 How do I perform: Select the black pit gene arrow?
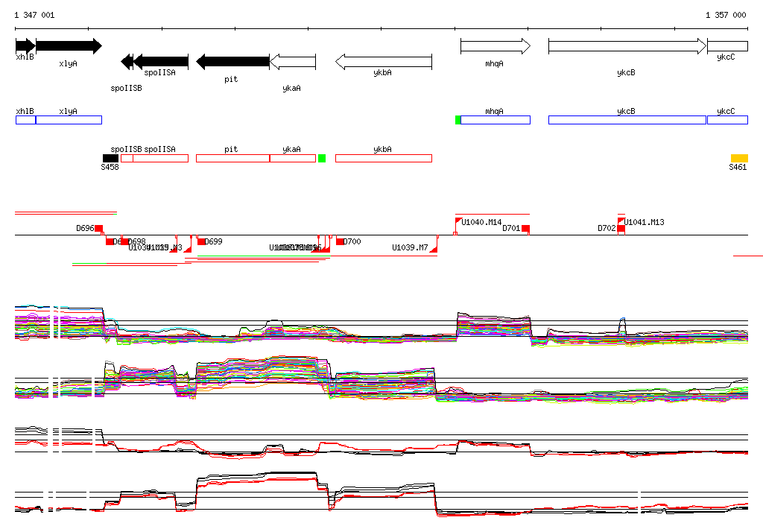232,62
